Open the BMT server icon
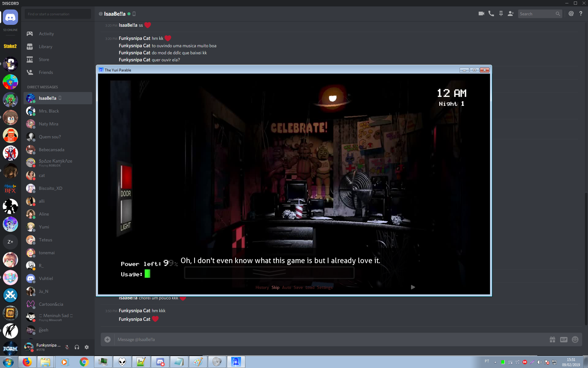This screenshot has height=368, width=588. pyautogui.click(x=10, y=135)
